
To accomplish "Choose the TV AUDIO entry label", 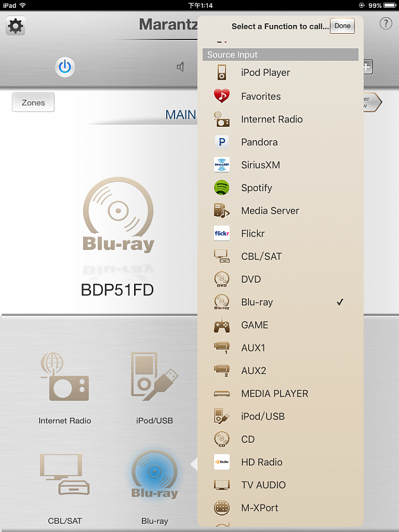I will 264,485.
